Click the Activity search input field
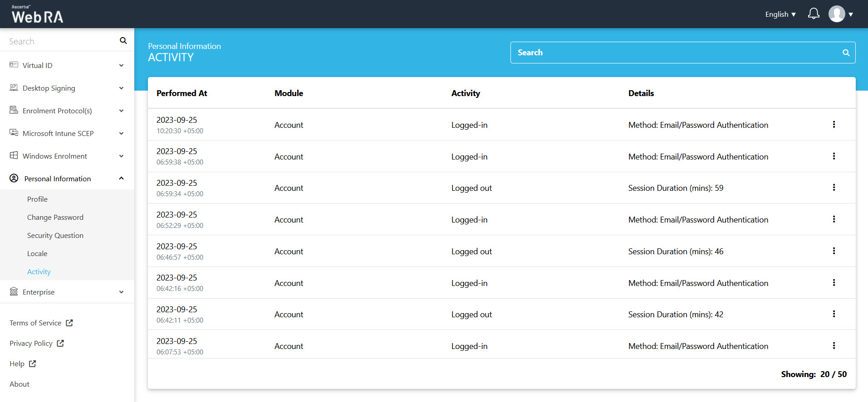This screenshot has width=868, height=402. tap(676, 53)
